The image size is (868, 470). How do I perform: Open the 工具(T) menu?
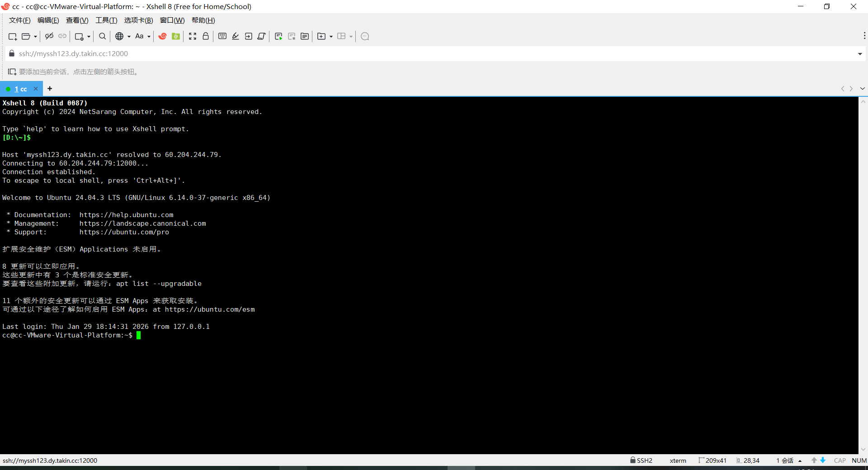[x=106, y=20]
